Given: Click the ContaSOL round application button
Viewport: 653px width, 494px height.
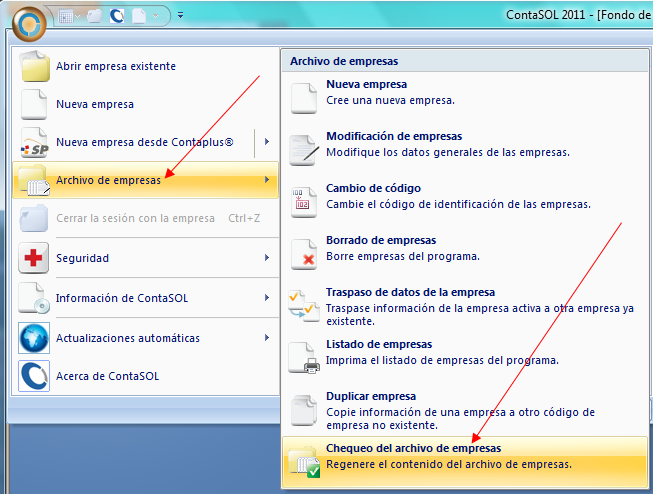Looking at the screenshot, I should [30, 21].
